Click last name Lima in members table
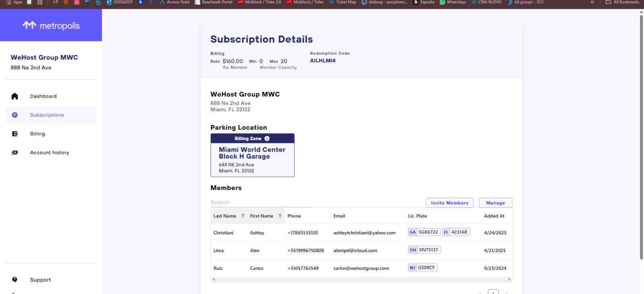The image size is (644, 294). coord(219,251)
